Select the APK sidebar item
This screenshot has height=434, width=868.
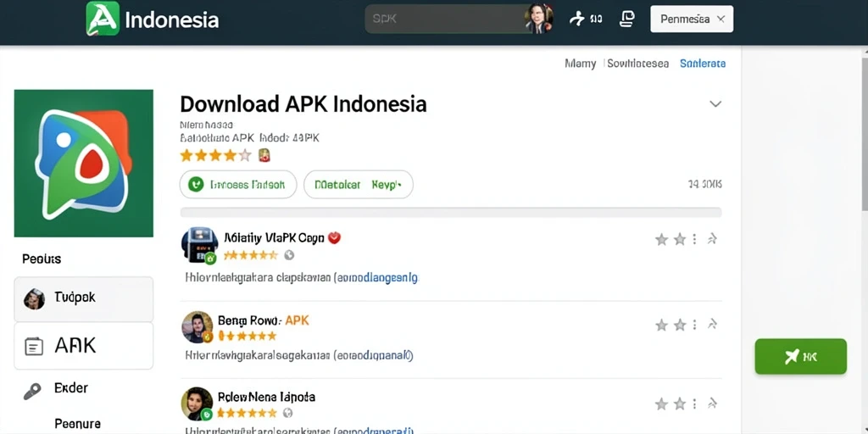pos(84,346)
